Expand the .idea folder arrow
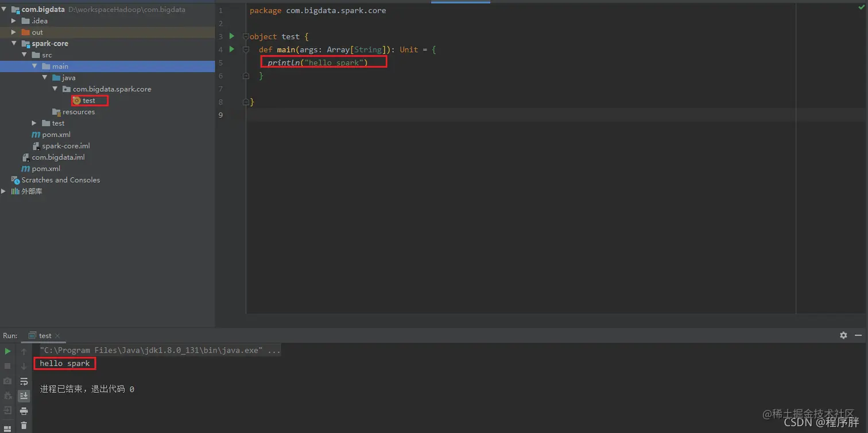The height and width of the screenshot is (433, 868). (14, 21)
